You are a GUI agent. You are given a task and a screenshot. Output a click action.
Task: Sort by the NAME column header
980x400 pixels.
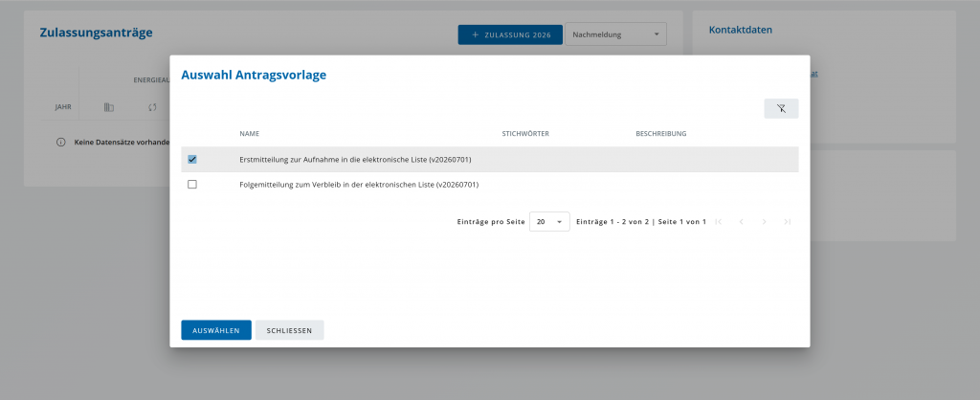click(x=250, y=134)
